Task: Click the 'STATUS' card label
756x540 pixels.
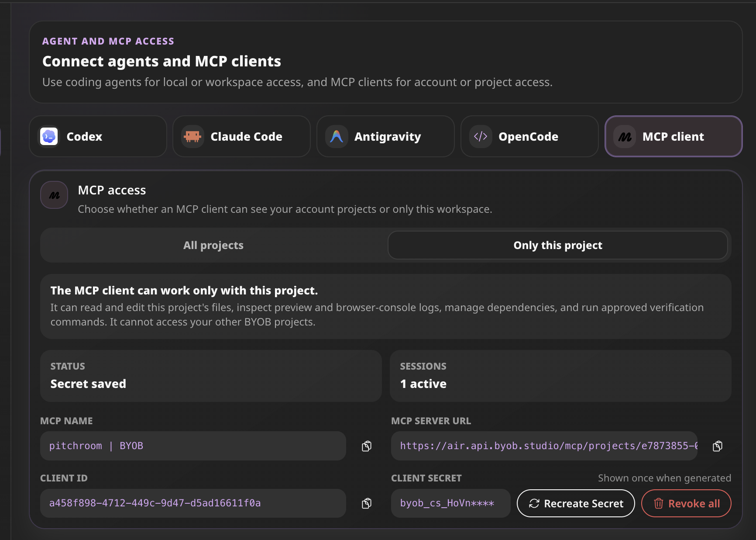Action: tap(68, 366)
